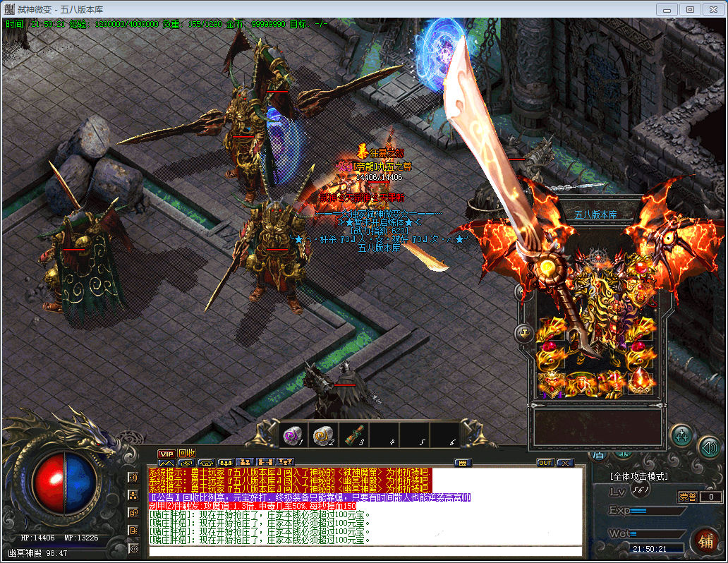The height and width of the screenshot is (563, 728).
Task: Click the Wet weight progress bar
Action: 657,534
